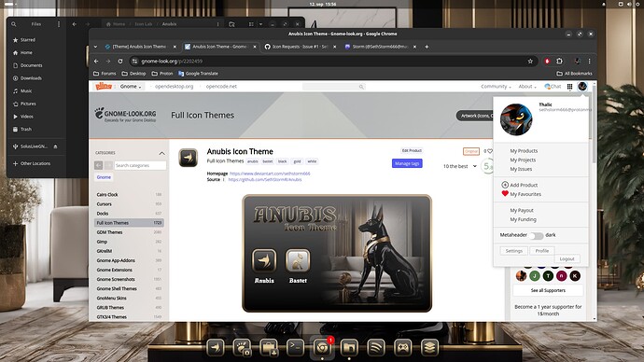The height and width of the screenshot is (362, 644).
Task: Reload the page in Chrome
Action: pyautogui.click(x=120, y=62)
